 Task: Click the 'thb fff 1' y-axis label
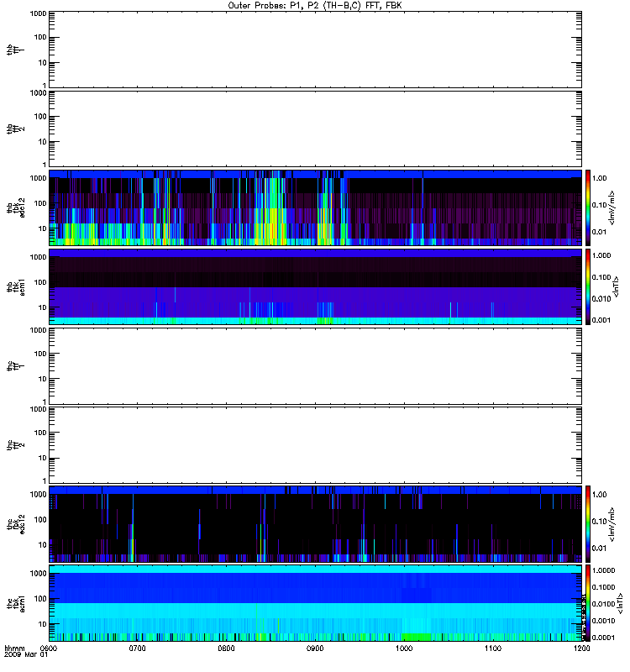pyautogui.click(x=15, y=50)
